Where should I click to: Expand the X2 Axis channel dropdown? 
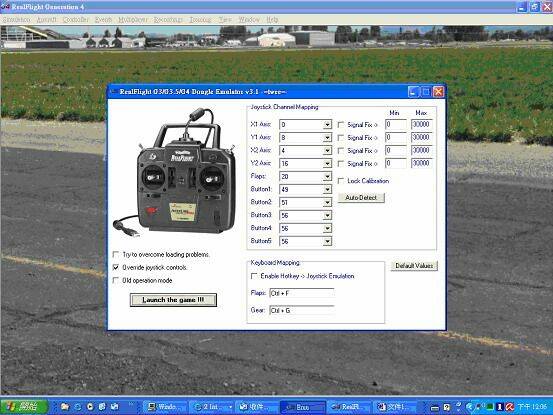pos(327,151)
